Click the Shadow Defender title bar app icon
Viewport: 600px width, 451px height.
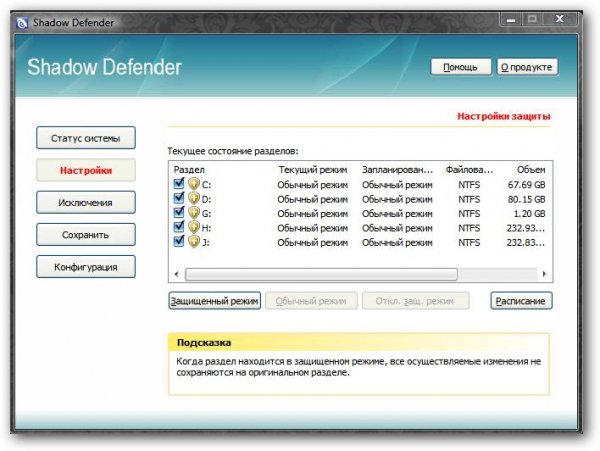pos(22,23)
